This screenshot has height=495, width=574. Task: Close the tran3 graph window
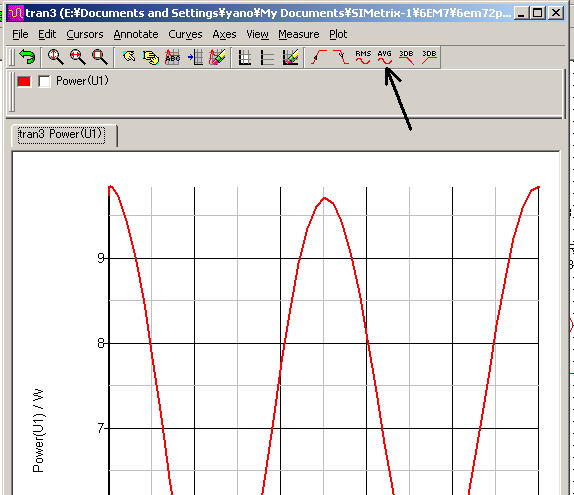[556, 14]
